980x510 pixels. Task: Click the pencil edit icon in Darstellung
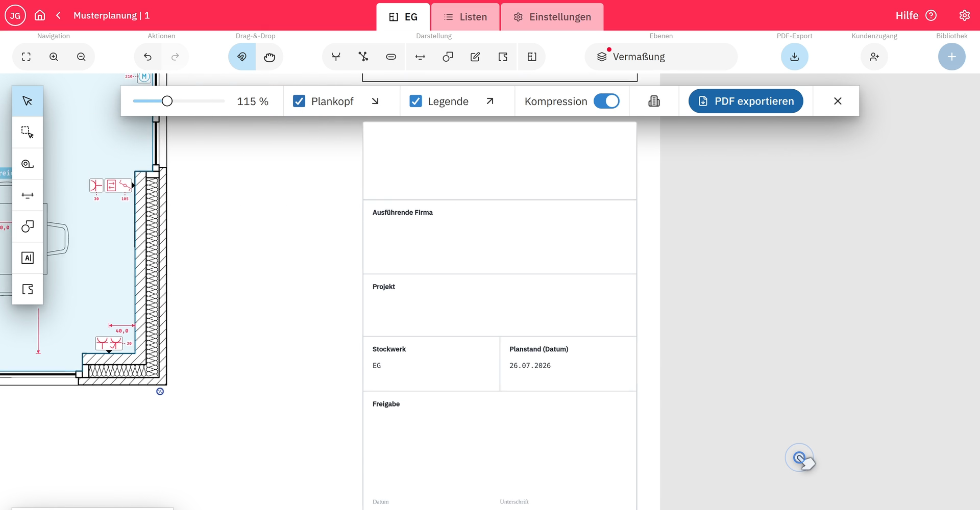(475, 57)
